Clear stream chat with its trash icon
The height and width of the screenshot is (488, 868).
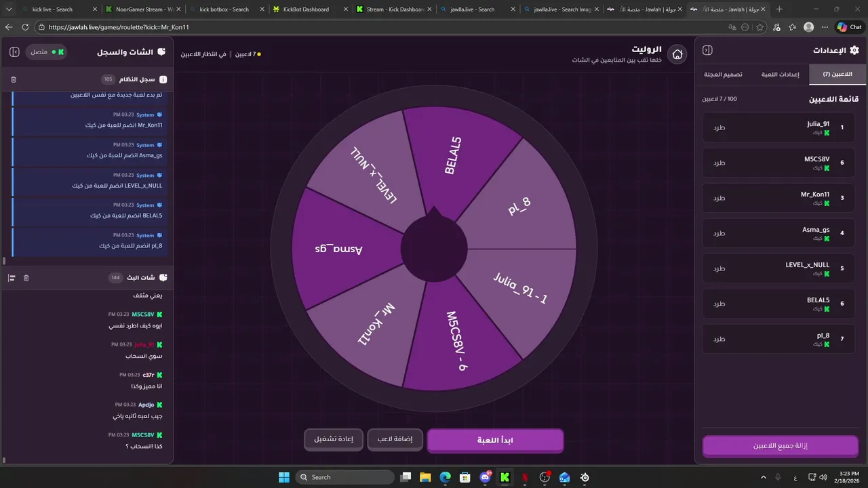(26, 278)
